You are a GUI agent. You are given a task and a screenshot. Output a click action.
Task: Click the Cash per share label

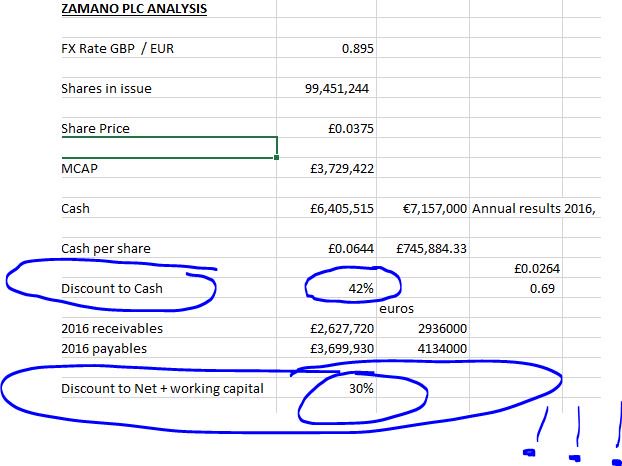106,249
